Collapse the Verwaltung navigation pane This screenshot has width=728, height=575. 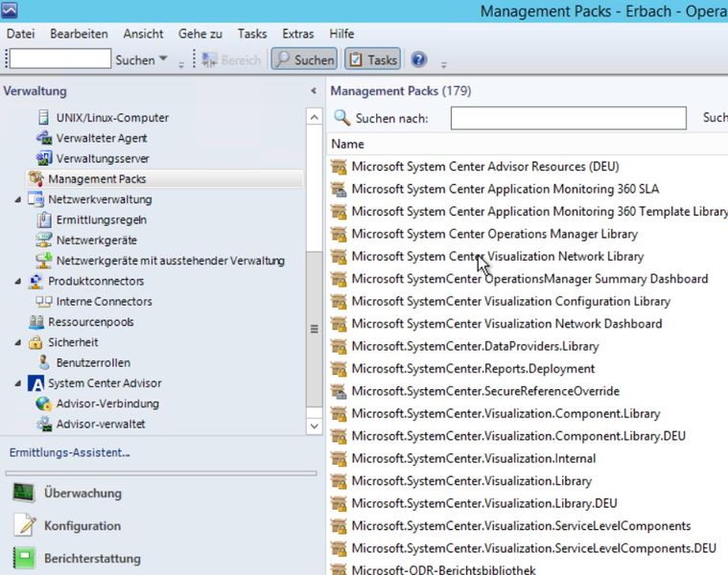314,91
